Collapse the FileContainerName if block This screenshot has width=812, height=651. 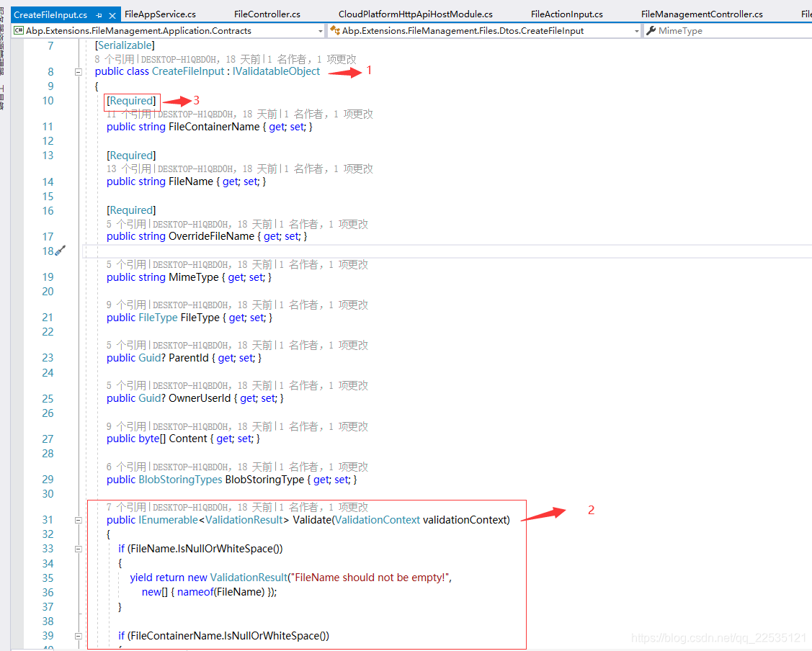[79, 636]
